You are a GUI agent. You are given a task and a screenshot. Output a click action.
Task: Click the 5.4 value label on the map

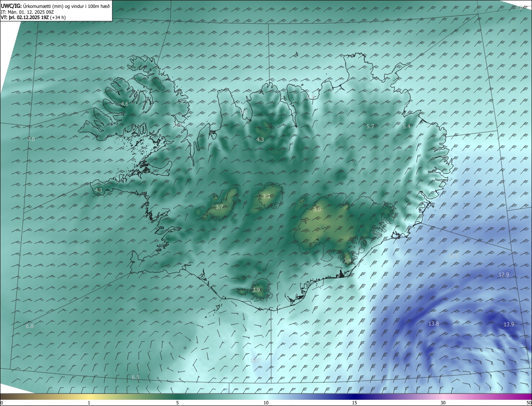[x=406, y=126]
